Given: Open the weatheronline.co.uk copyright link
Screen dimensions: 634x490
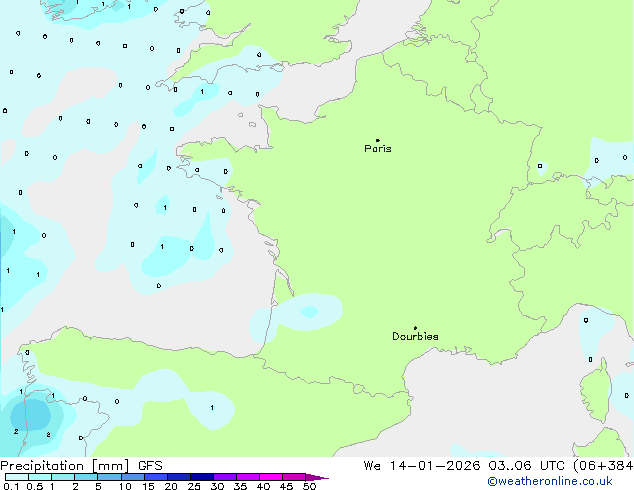Looking at the screenshot, I should tap(550, 481).
